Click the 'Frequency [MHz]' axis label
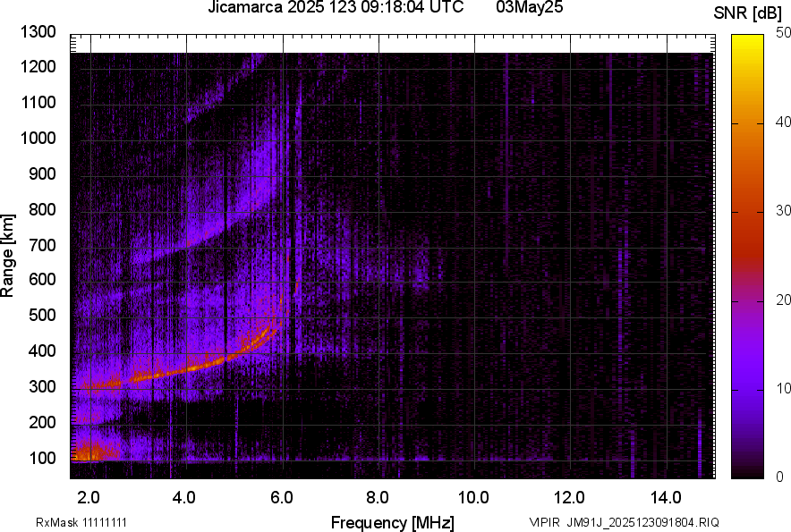The width and height of the screenshot is (791, 532). point(393,522)
